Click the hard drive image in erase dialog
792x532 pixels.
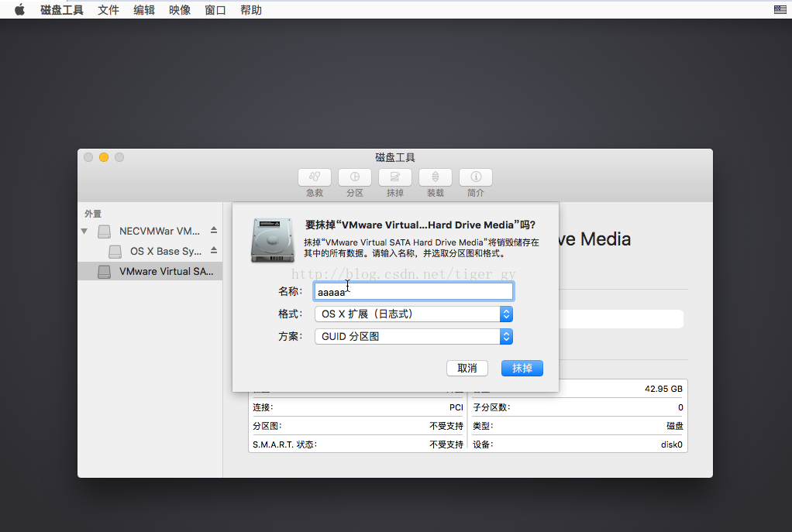pyautogui.click(x=273, y=240)
